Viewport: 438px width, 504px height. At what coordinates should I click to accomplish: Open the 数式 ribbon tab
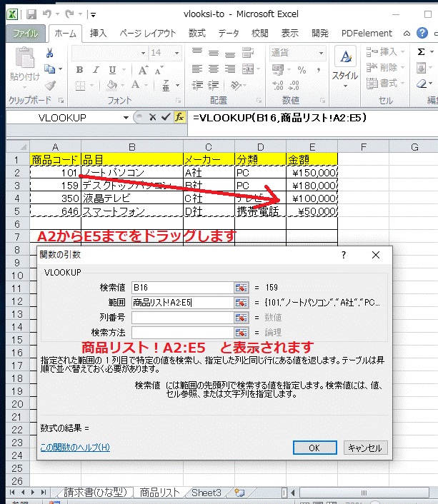(x=196, y=33)
